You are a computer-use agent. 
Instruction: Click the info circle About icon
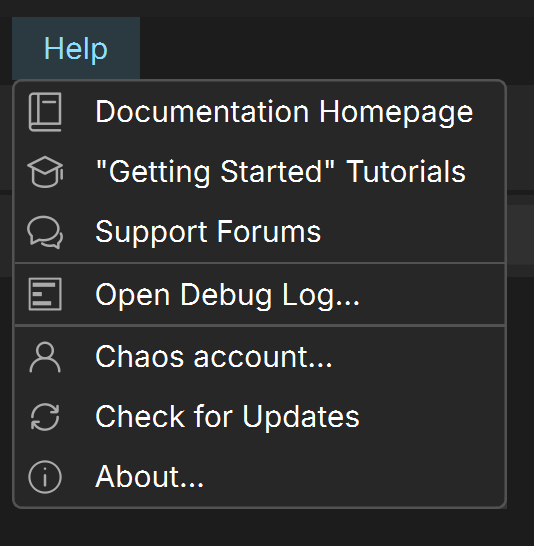pyautogui.click(x=45, y=477)
